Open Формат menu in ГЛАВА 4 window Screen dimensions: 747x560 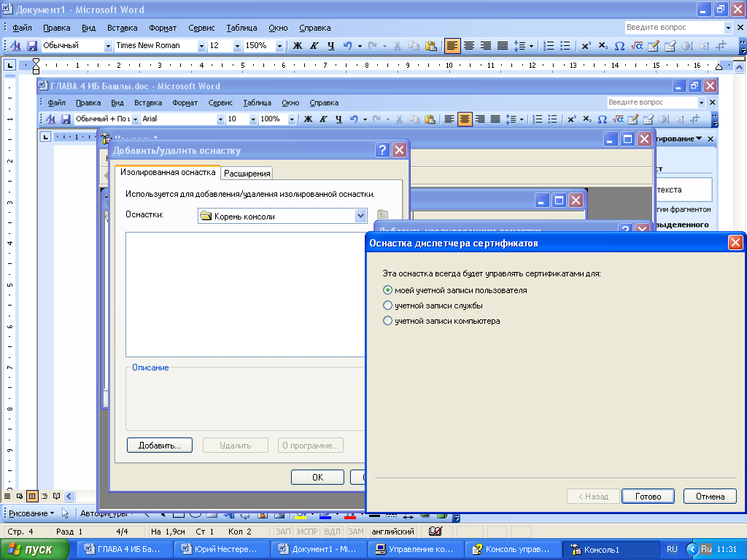click(x=185, y=102)
